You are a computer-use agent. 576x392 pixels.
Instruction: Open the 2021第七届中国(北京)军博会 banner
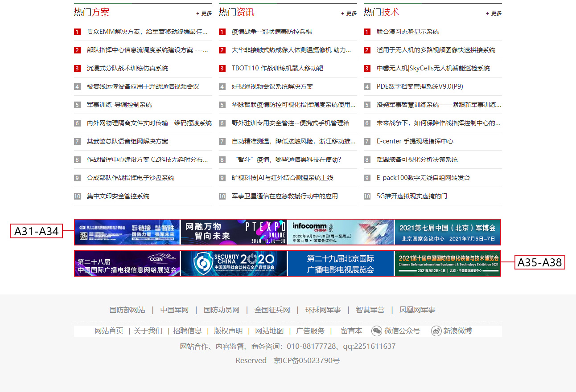click(447, 232)
